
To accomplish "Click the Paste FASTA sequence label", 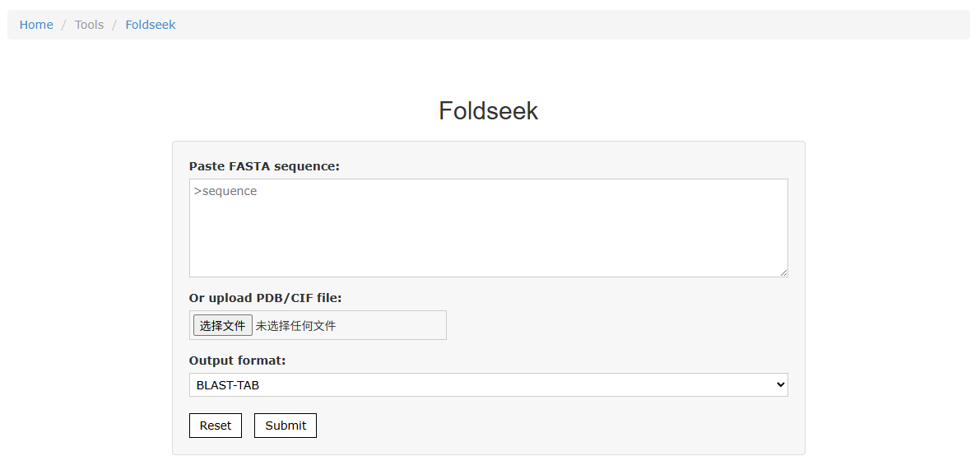I will click(264, 166).
